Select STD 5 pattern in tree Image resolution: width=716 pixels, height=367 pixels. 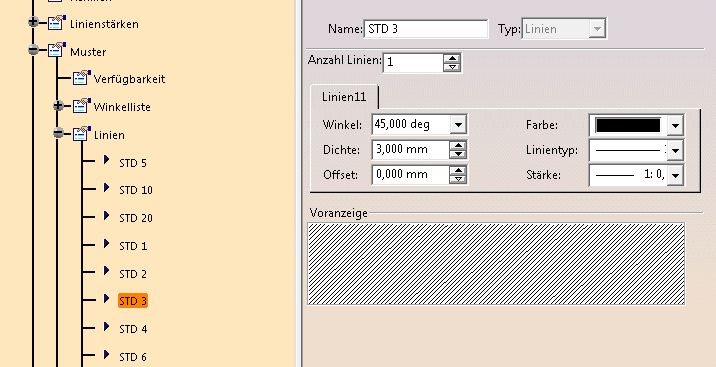click(x=133, y=163)
